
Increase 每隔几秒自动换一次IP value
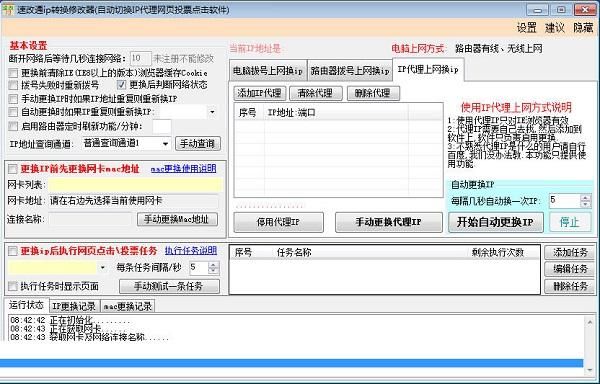tap(585, 198)
